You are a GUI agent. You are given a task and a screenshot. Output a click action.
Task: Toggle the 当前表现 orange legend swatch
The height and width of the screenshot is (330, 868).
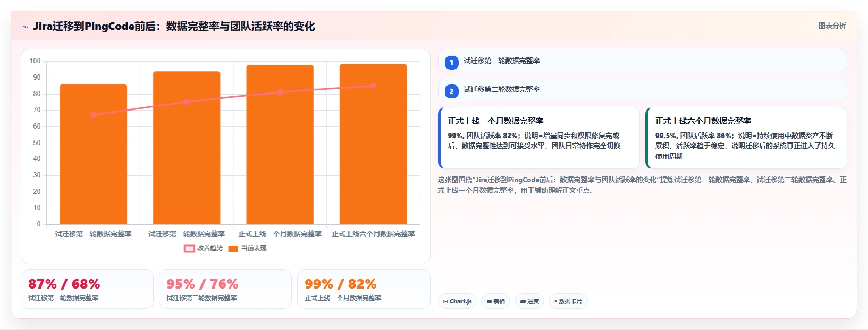pyautogui.click(x=233, y=248)
